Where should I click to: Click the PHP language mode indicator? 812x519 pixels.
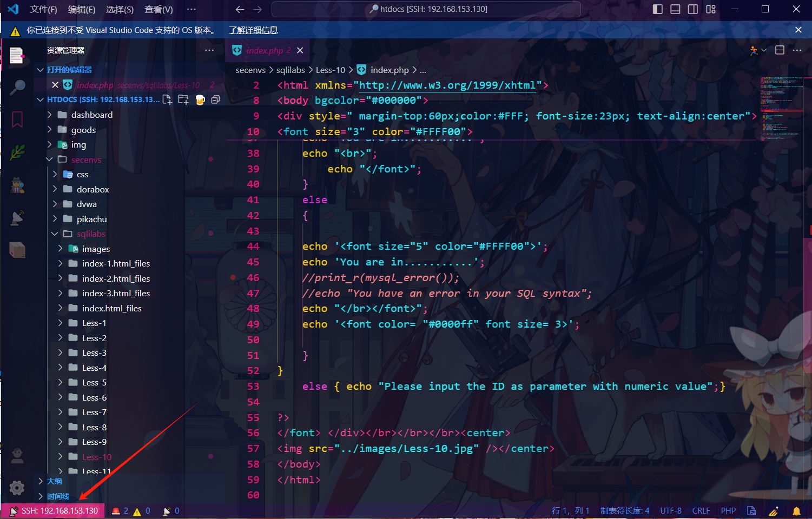728,511
